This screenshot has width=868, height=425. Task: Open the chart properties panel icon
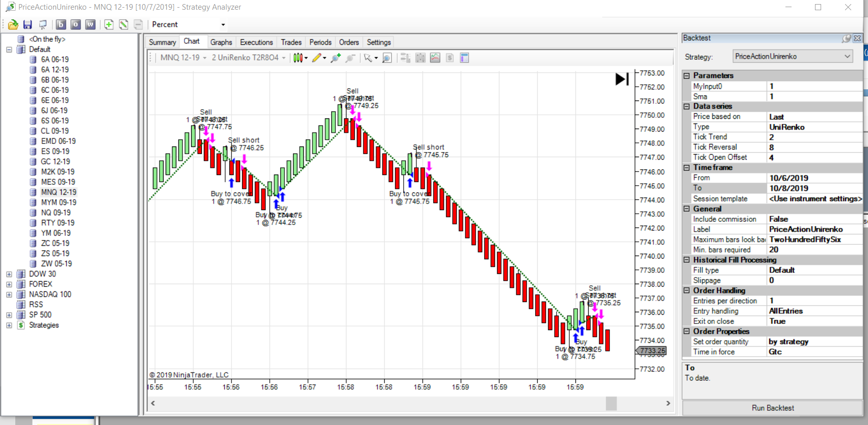pyautogui.click(x=464, y=58)
